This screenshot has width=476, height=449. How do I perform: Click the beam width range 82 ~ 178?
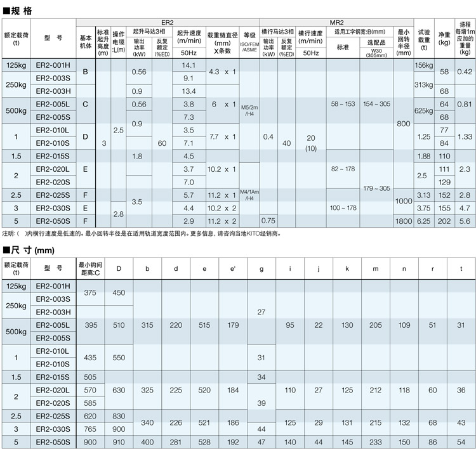(x=343, y=169)
